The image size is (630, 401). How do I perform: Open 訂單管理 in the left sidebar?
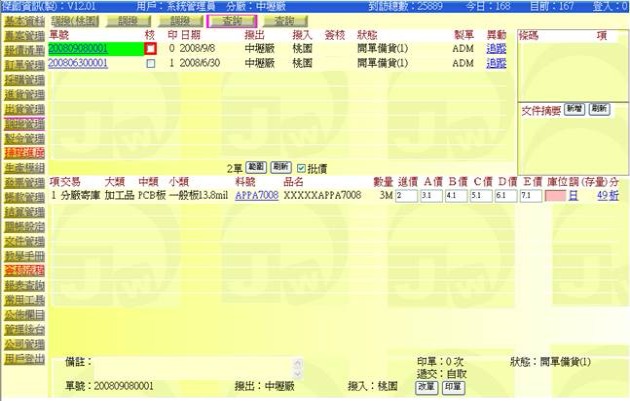click(22, 63)
